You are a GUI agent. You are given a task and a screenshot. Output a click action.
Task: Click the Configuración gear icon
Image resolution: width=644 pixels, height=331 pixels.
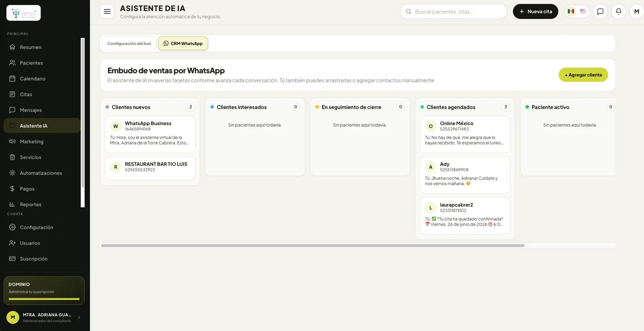tap(12, 227)
